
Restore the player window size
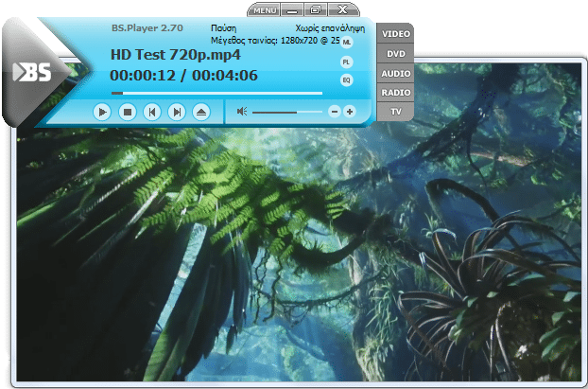(316, 10)
